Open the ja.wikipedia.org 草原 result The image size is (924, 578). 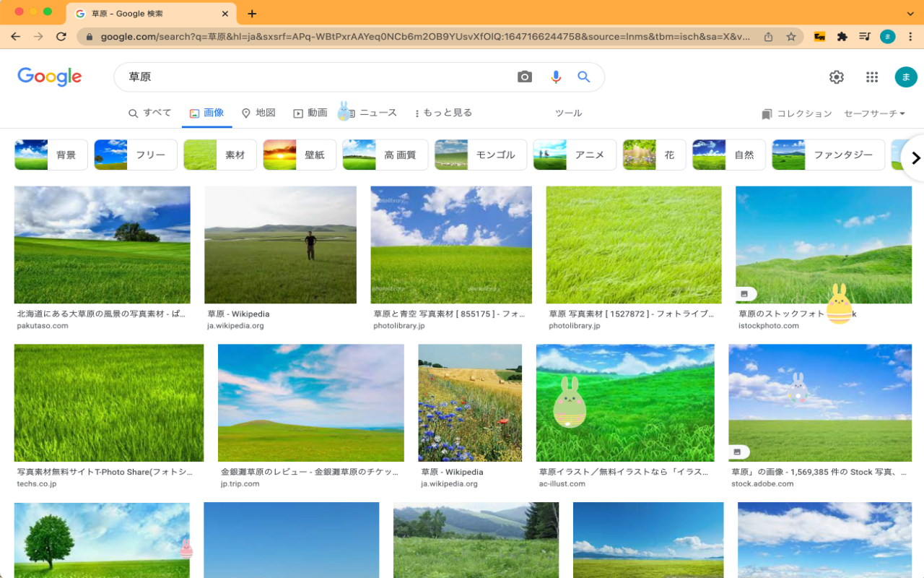pyautogui.click(x=280, y=244)
